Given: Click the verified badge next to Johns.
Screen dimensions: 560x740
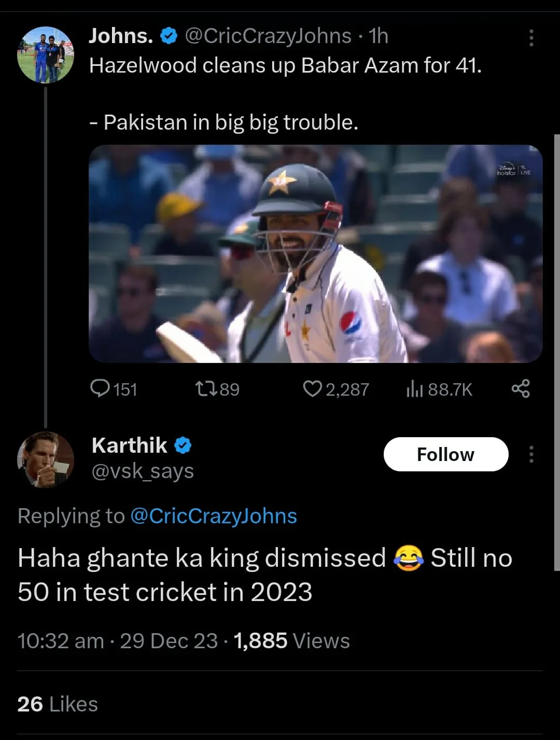Looking at the screenshot, I should (x=169, y=36).
